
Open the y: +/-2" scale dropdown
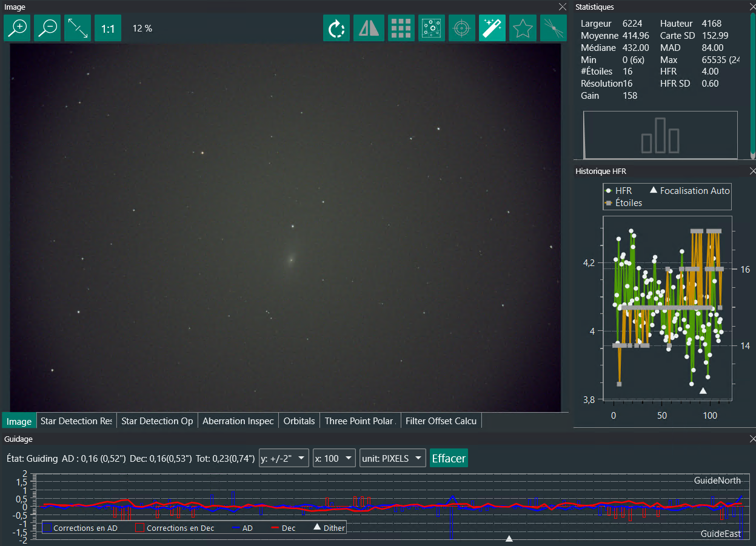(x=284, y=458)
